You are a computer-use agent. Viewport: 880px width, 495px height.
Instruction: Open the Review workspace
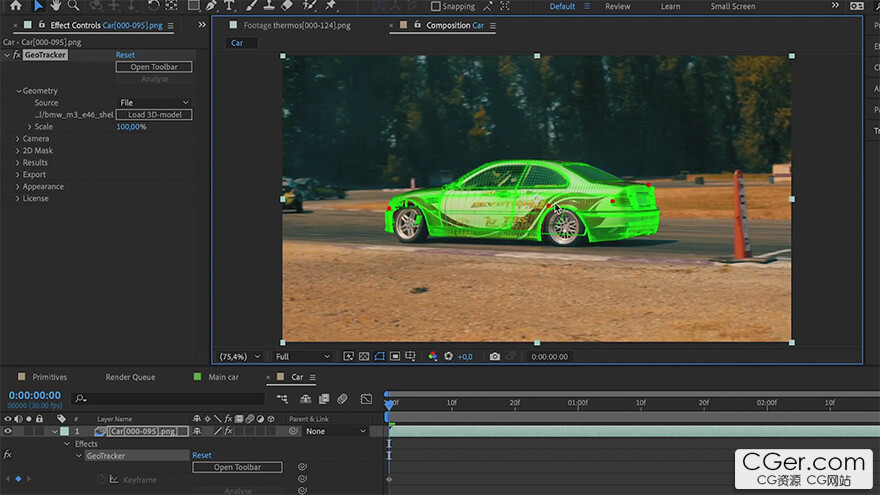(x=617, y=7)
